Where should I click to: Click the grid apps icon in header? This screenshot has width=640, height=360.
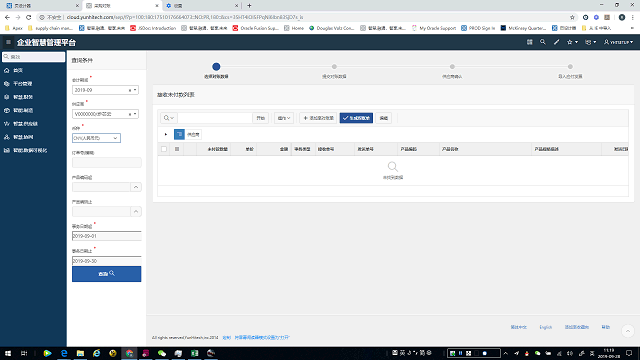tap(529, 42)
